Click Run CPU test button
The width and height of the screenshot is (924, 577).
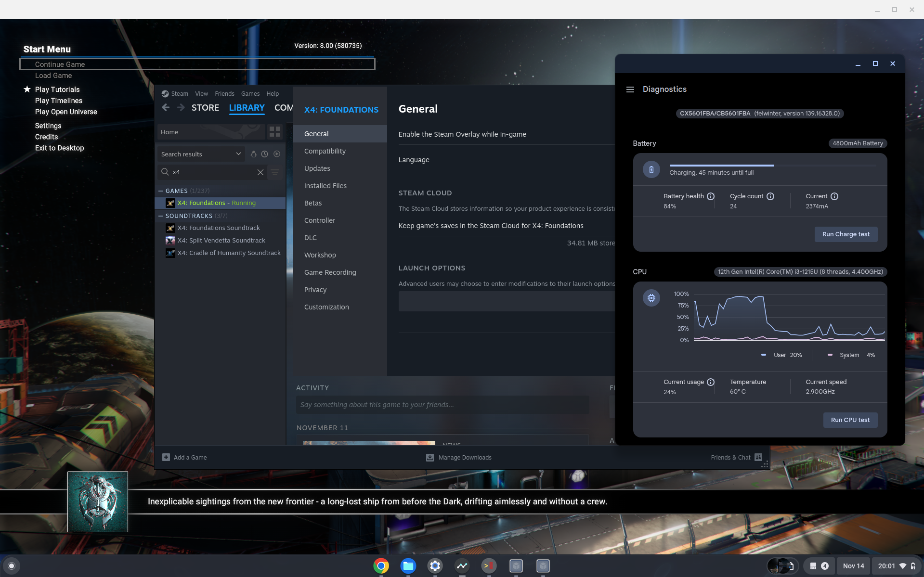pyautogui.click(x=850, y=420)
